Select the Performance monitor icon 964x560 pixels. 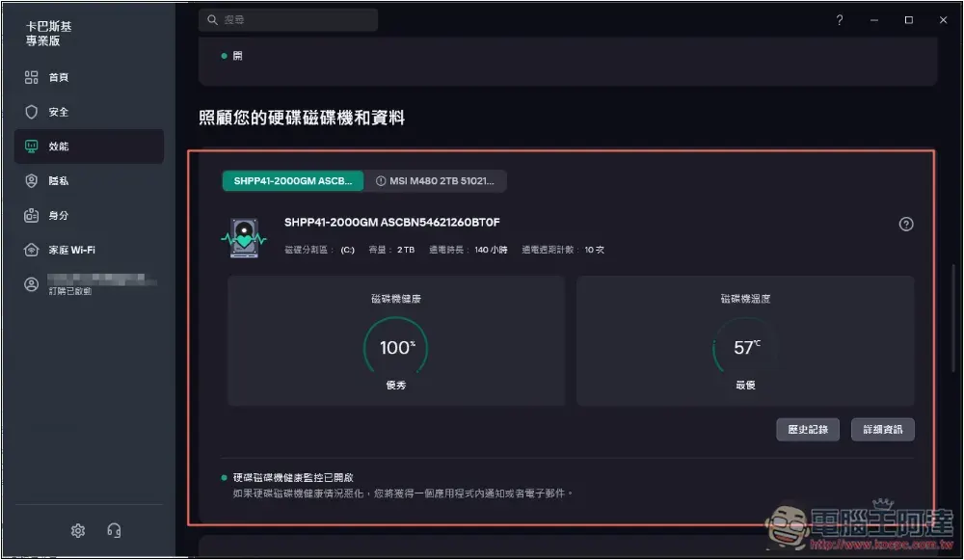[32, 147]
